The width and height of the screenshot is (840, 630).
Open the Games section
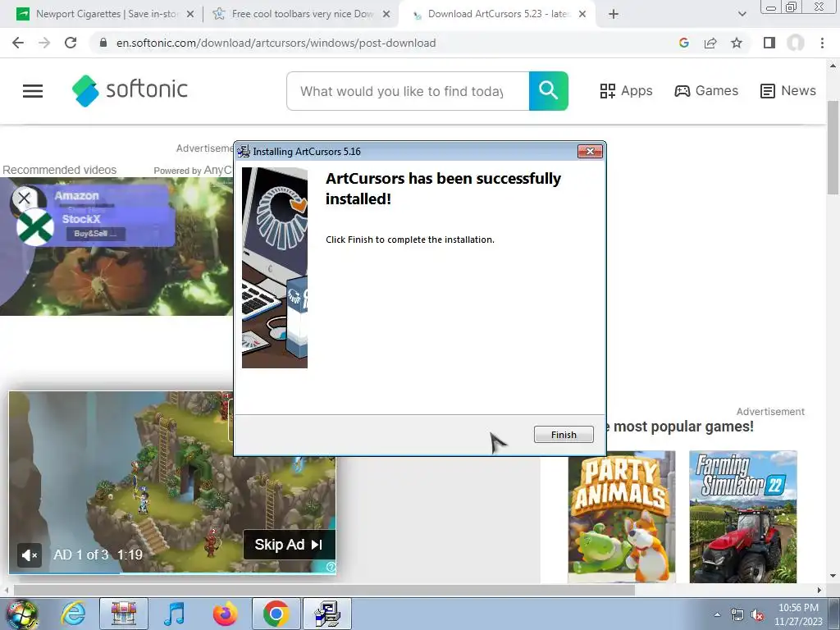point(706,91)
